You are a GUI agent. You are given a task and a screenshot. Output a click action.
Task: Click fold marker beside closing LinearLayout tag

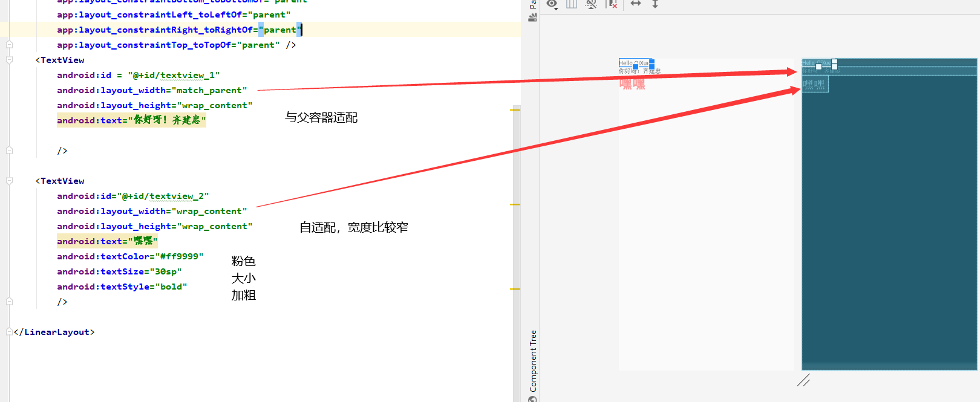click(9, 332)
